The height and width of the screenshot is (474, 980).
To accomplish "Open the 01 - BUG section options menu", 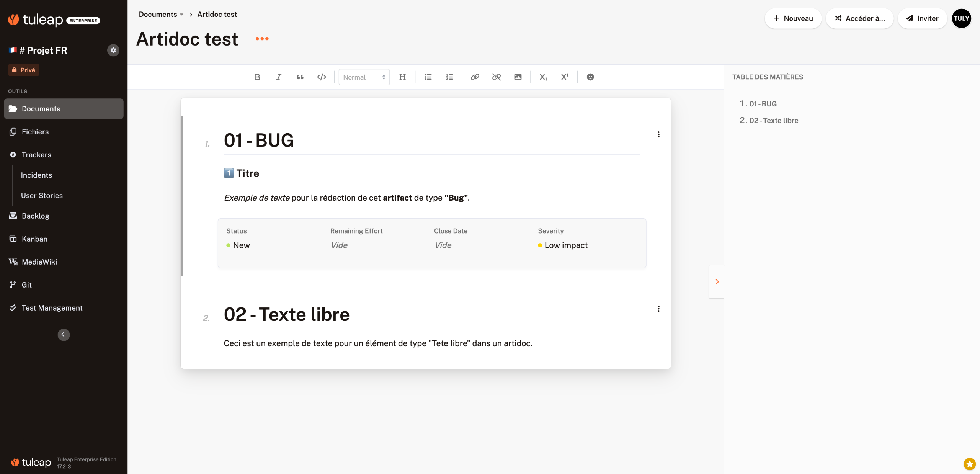I will coord(658,134).
